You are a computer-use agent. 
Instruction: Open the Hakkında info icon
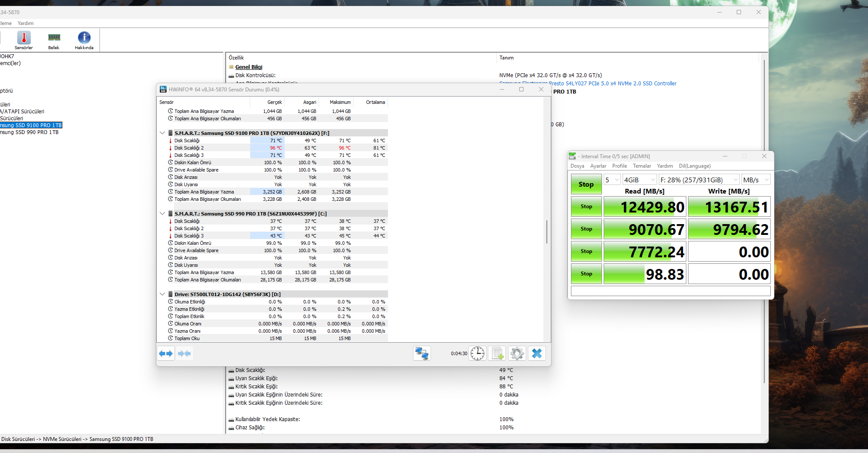click(x=84, y=41)
